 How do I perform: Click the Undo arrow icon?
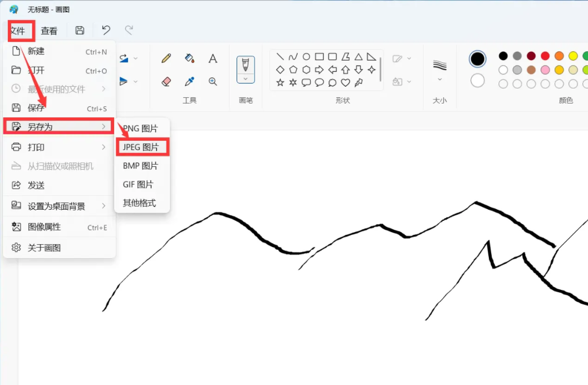coord(106,30)
